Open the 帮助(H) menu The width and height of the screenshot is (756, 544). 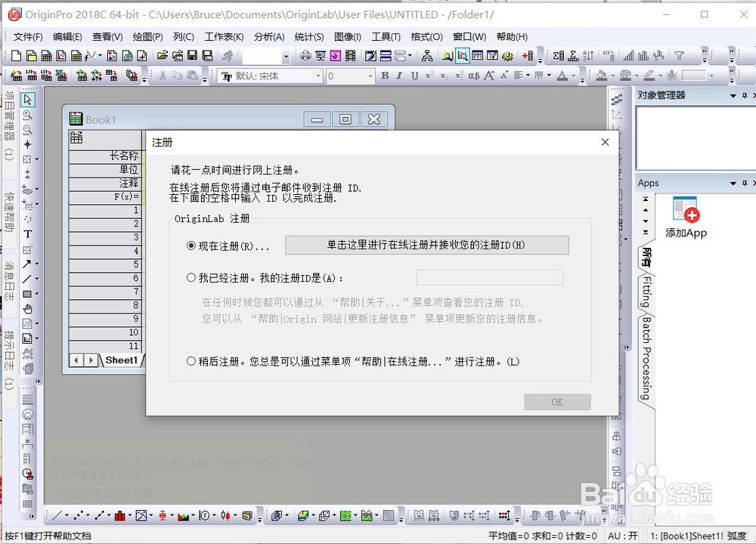512,36
